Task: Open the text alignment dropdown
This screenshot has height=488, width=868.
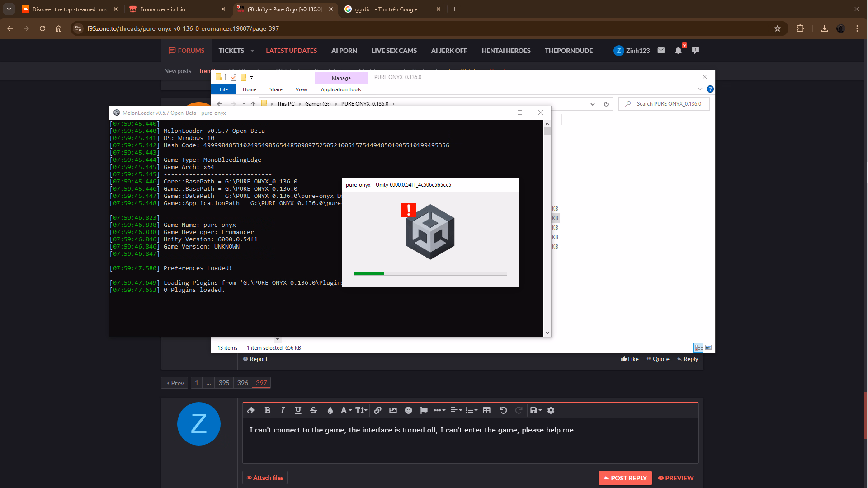Action: tap(456, 410)
